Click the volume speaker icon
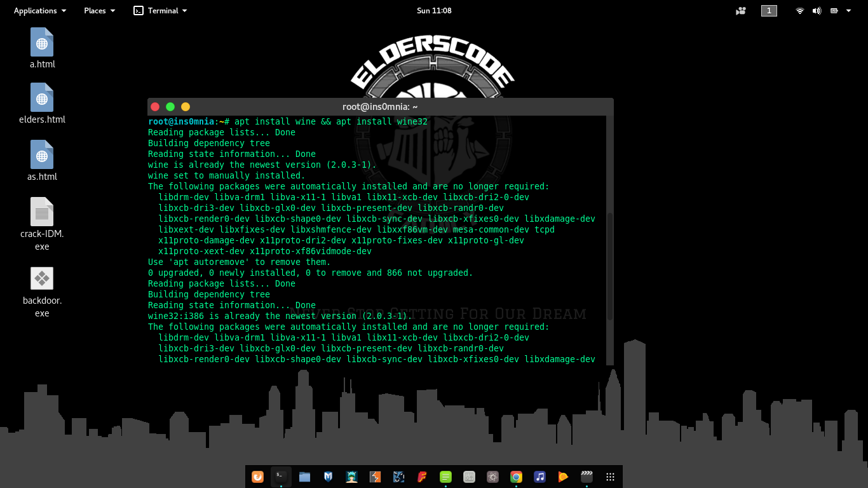 click(817, 11)
